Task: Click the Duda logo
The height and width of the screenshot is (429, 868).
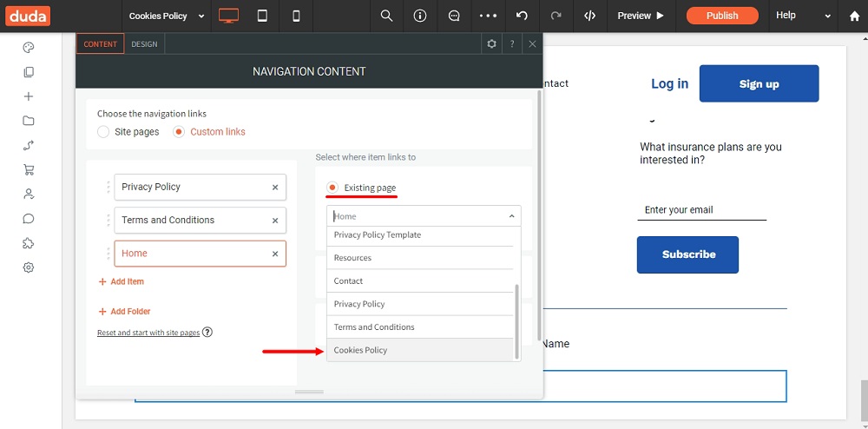Action: point(28,16)
